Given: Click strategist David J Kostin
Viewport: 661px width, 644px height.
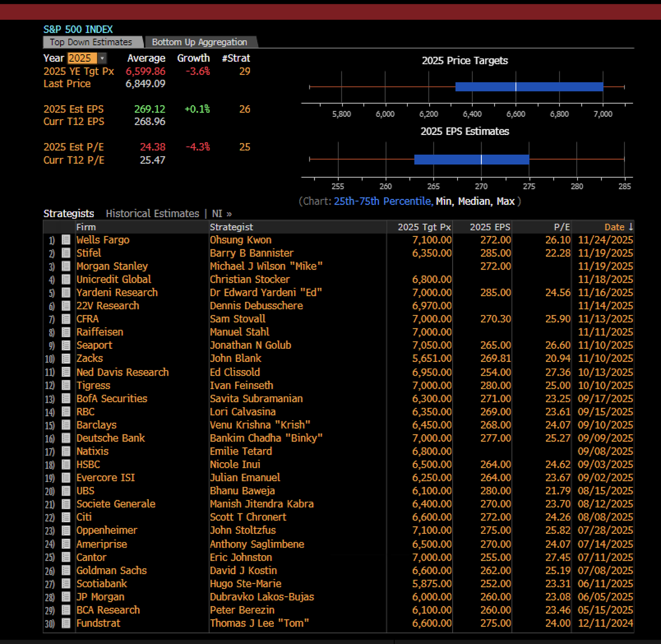Looking at the screenshot, I should click(243, 571).
